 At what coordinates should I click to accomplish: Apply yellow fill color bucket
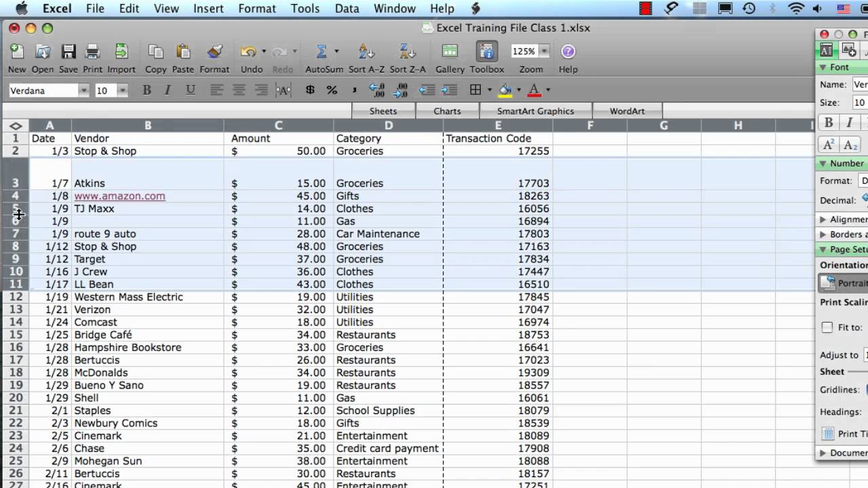click(x=505, y=90)
